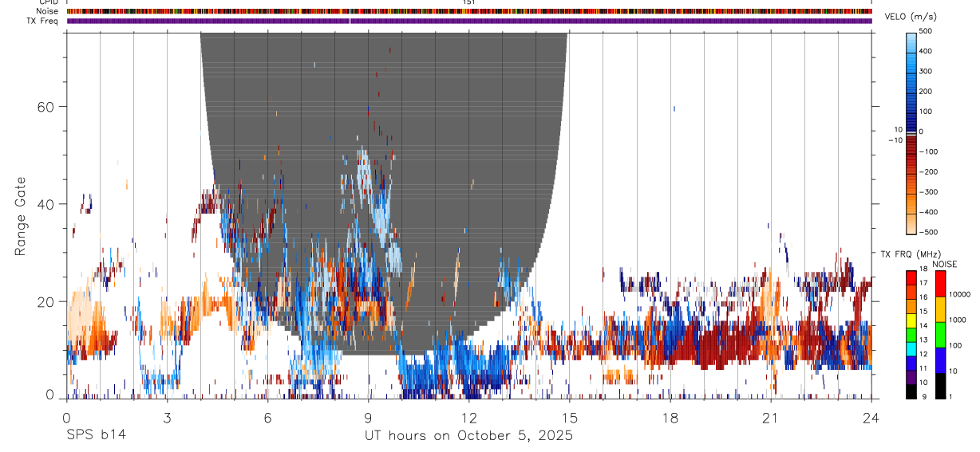
Task: Click the "-500" value on velocity colorbar
Action: pyautogui.click(x=929, y=233)
